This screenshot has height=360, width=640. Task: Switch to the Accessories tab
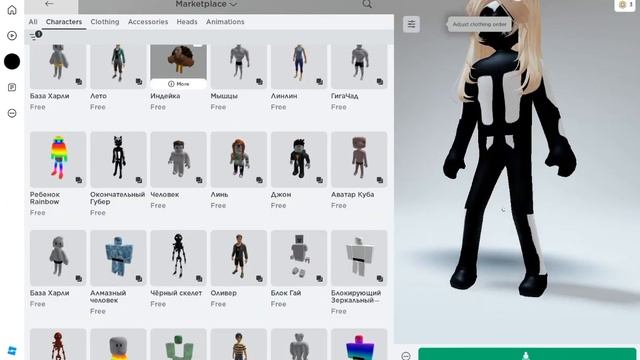coord(148,22)
